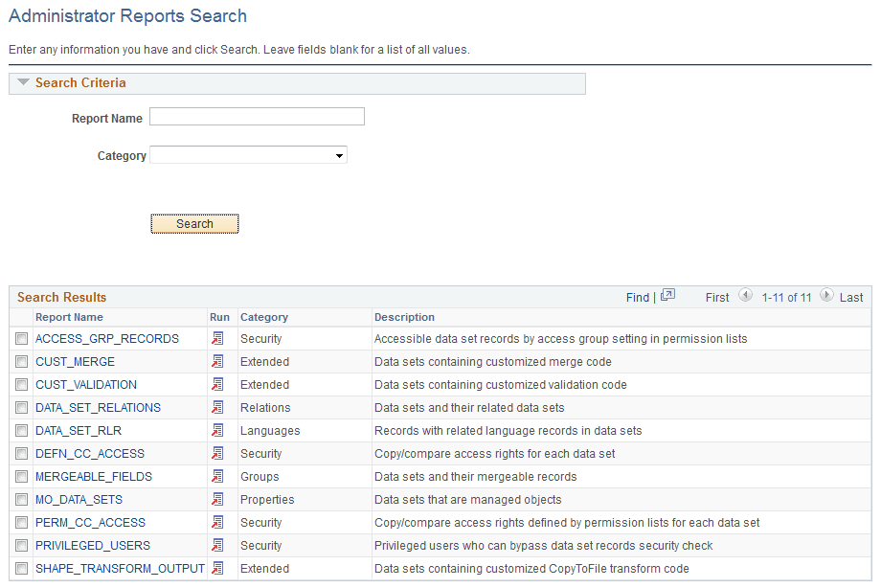The height and width of the screenshot is (588, 881).
Task: Collapse the Search Criteria section
Action: 22,83
